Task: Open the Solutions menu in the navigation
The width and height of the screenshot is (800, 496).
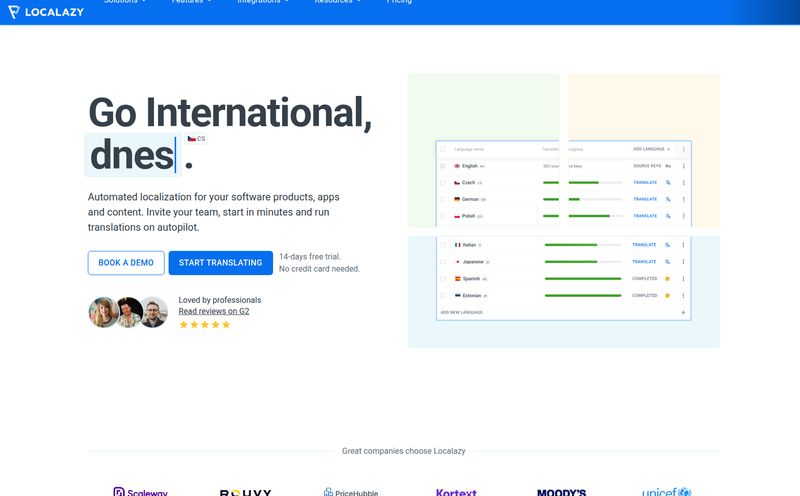Action: 124,2
